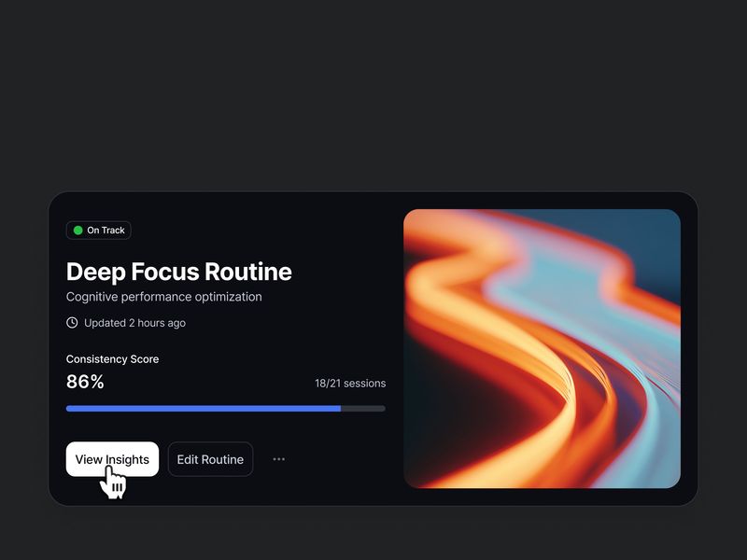Click View Insights

pyautogui.click(x=112, y=458)
